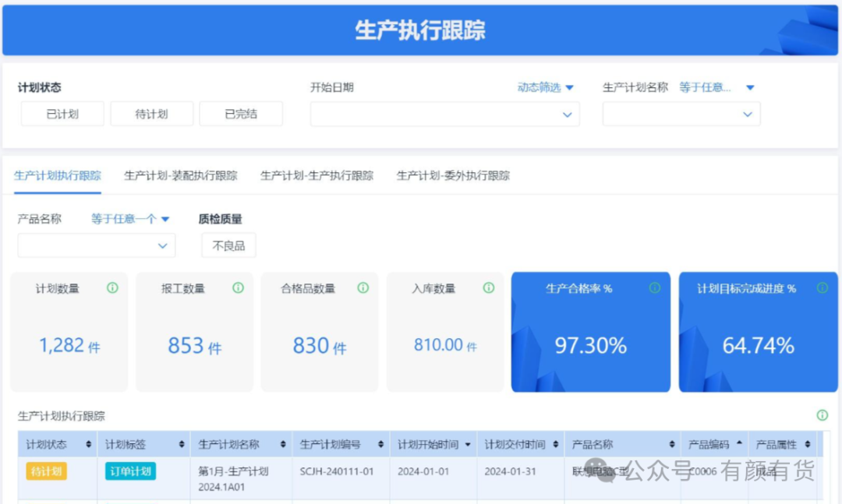The image size is (842, 504).
Task: Toggle the 不良品 quality filter
Action: click(228, 245)
